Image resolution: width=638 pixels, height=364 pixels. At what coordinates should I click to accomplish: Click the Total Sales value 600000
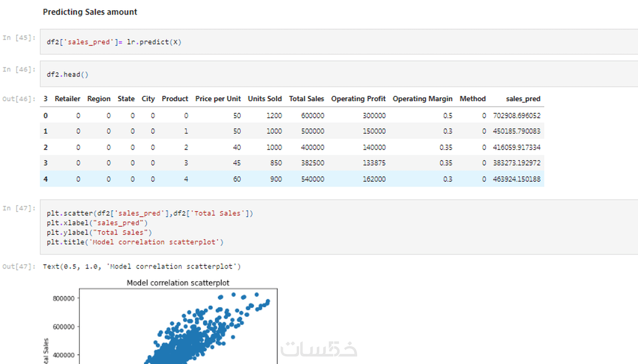click(313, 116)
